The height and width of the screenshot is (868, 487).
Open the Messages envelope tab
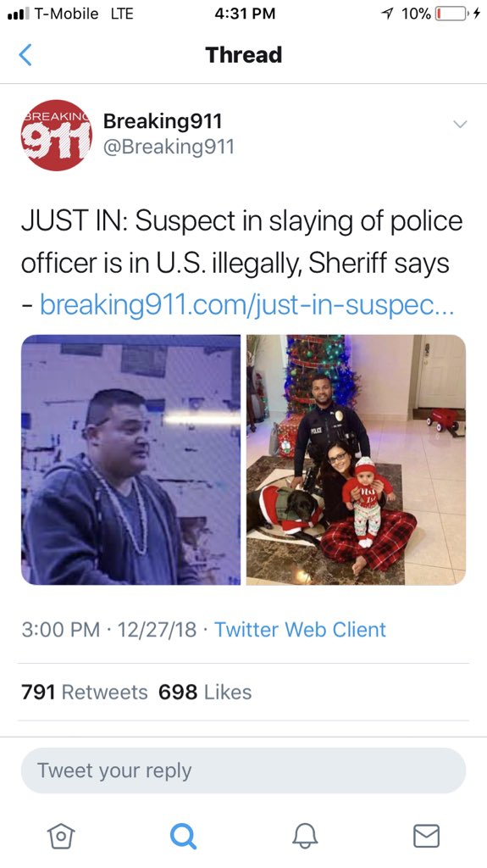pyautogui.click(x=427, y=835)
